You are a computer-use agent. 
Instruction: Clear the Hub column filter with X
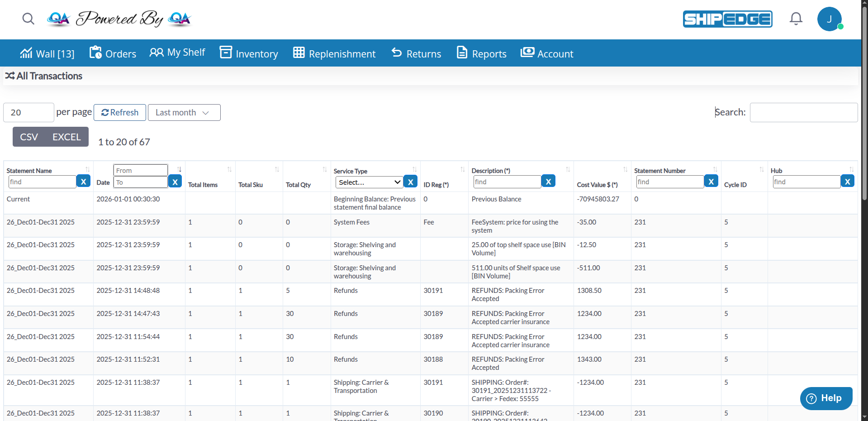click(x=848, y=181)
